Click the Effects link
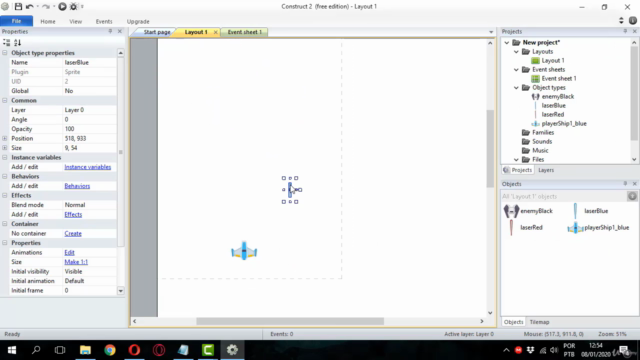Screen dimensions: 640x360 (x=73, y=215)
